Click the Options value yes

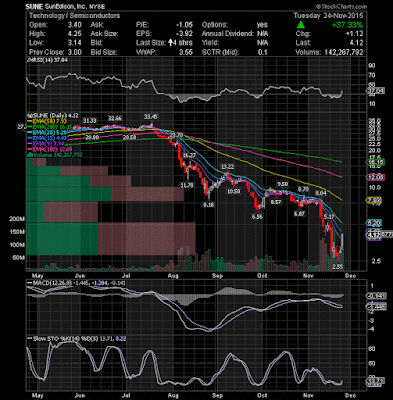tap(262, 25)
